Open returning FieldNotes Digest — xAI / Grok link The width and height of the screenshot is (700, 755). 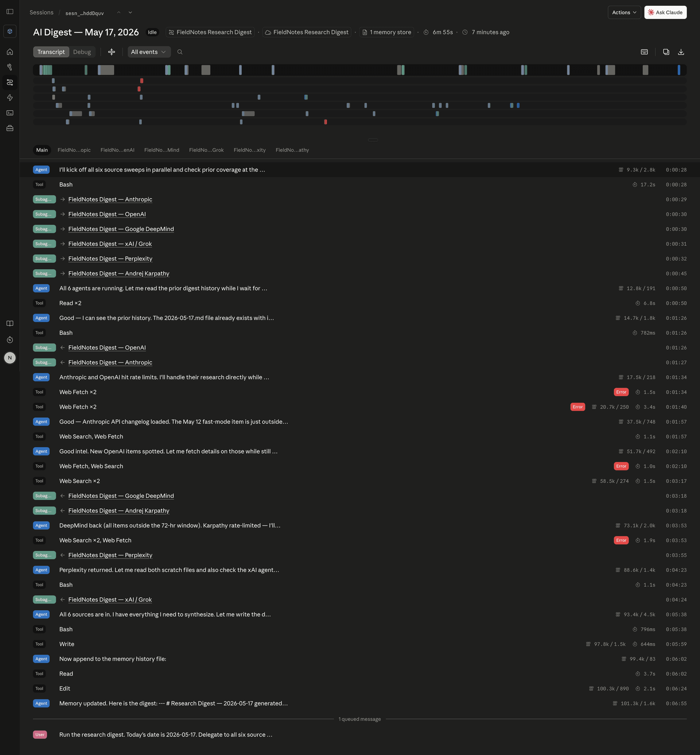click(110, 600)
